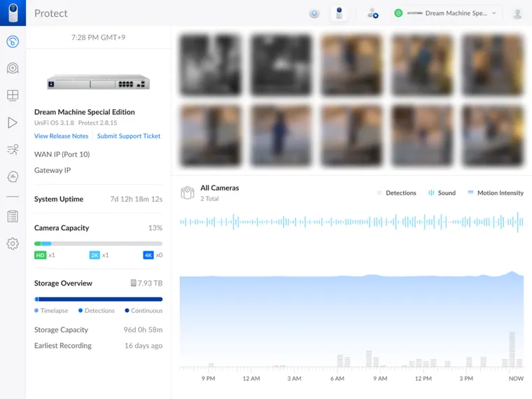The image size is (532, 399).
Task: Click the Continuous storage legend item
Action: 143,310
